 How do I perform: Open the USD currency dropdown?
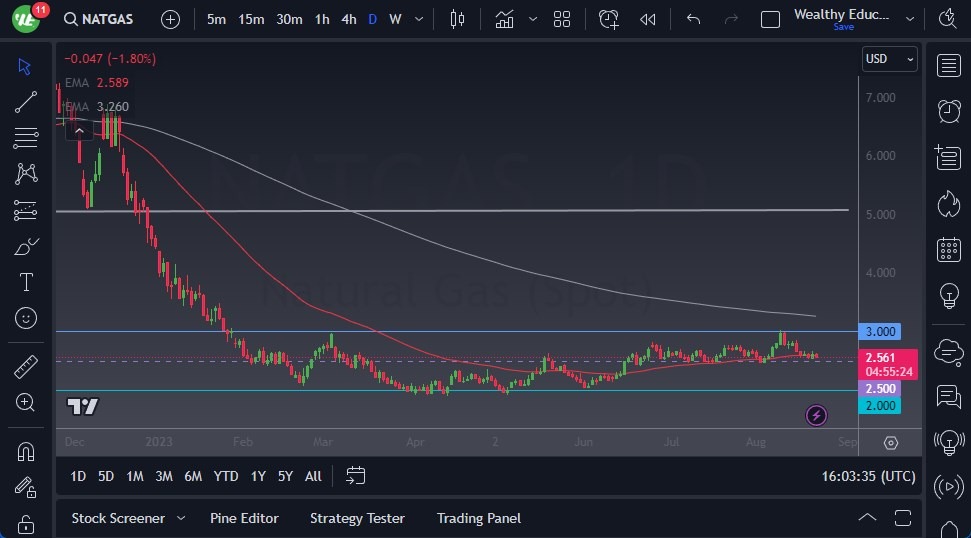(x=889, y=59)
